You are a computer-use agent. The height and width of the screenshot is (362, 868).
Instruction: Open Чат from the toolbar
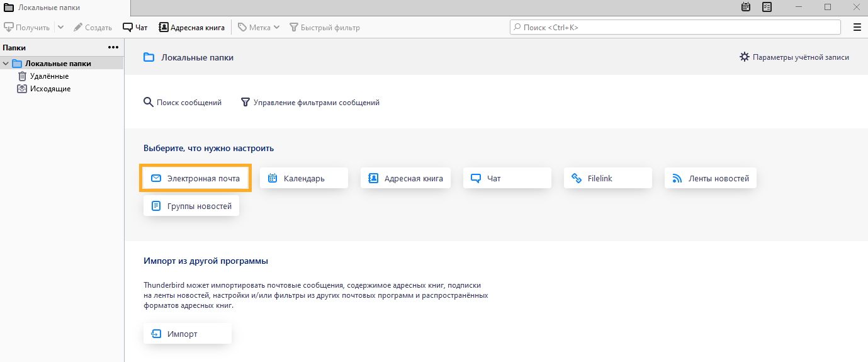(x=135, y=27)
